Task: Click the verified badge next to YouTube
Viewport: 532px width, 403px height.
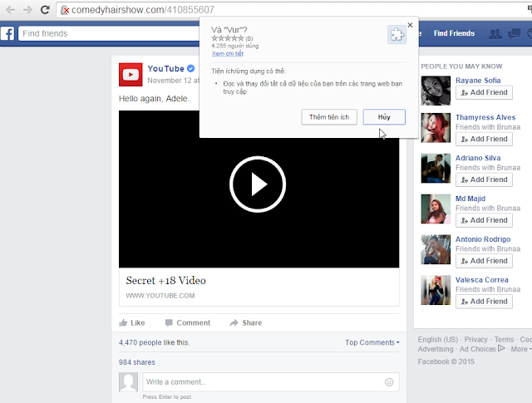Action: 190,68
